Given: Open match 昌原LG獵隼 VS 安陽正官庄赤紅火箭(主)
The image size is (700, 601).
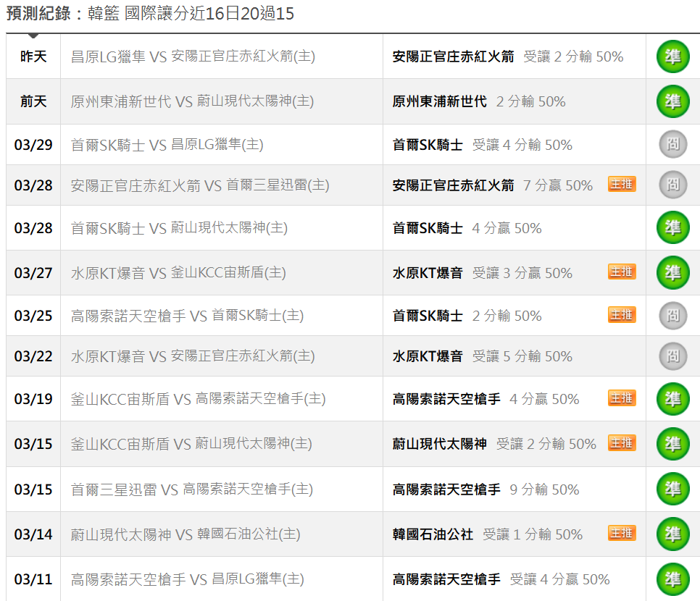Looking at the screenshot, I should pos(193,56).
